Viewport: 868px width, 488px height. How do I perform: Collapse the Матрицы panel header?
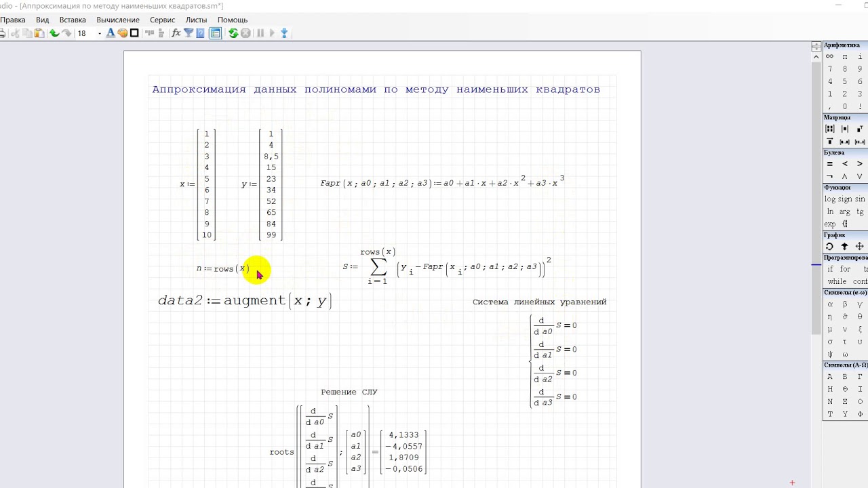[846, 117]
